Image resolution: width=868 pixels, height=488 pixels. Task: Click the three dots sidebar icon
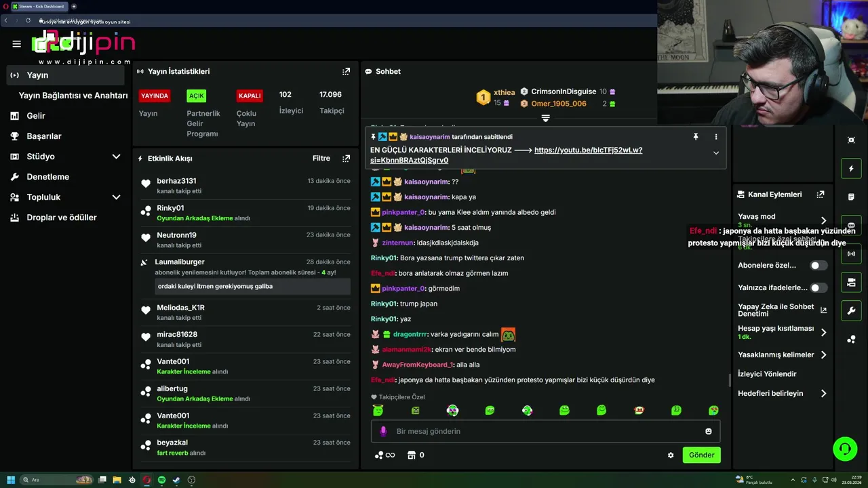pos(851,339)
